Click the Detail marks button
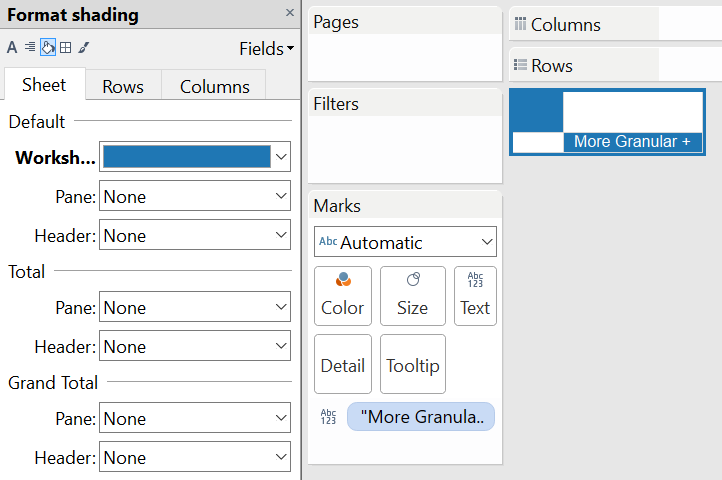This screenshot has height=480, width=722. 342,365
